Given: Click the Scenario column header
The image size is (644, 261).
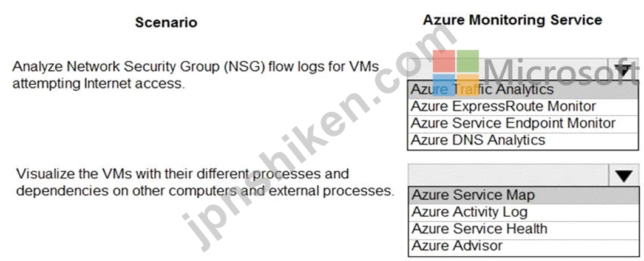Looking at the screenshot, I should click(x=166, y=22).
